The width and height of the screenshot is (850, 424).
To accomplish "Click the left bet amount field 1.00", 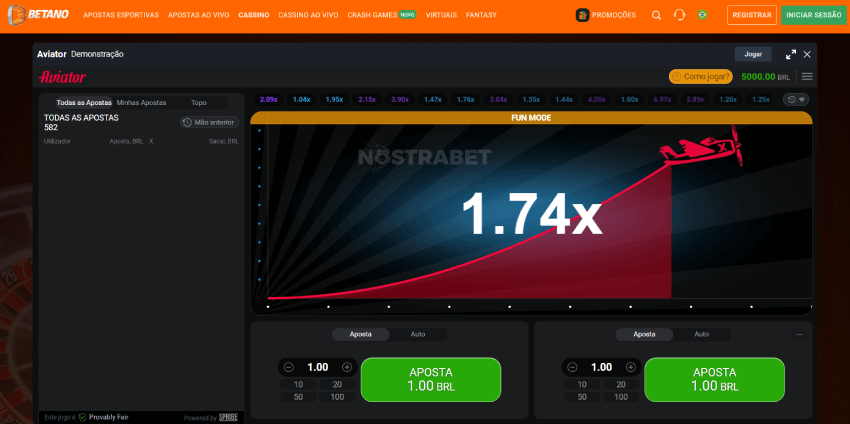I will 318,367.
